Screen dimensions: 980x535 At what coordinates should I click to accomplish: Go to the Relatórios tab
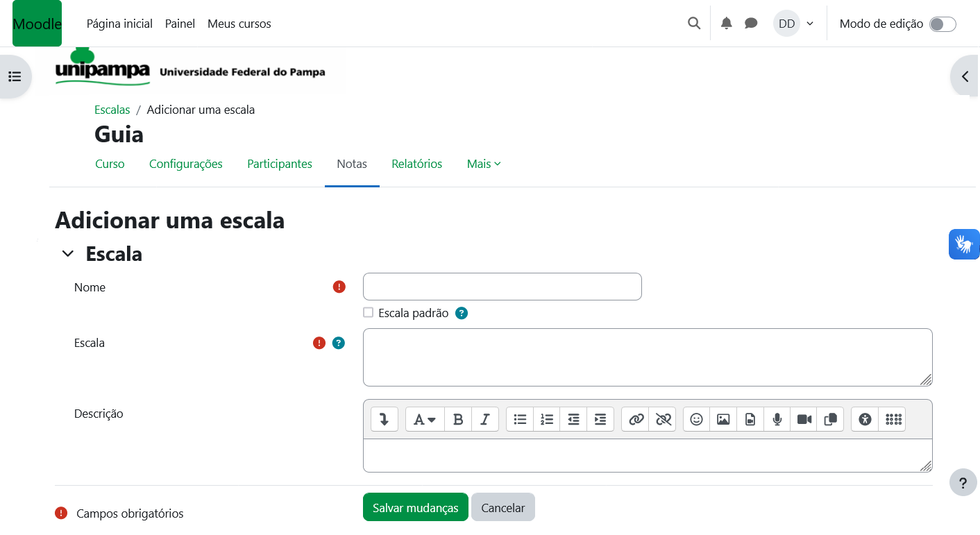click(416, 164)
